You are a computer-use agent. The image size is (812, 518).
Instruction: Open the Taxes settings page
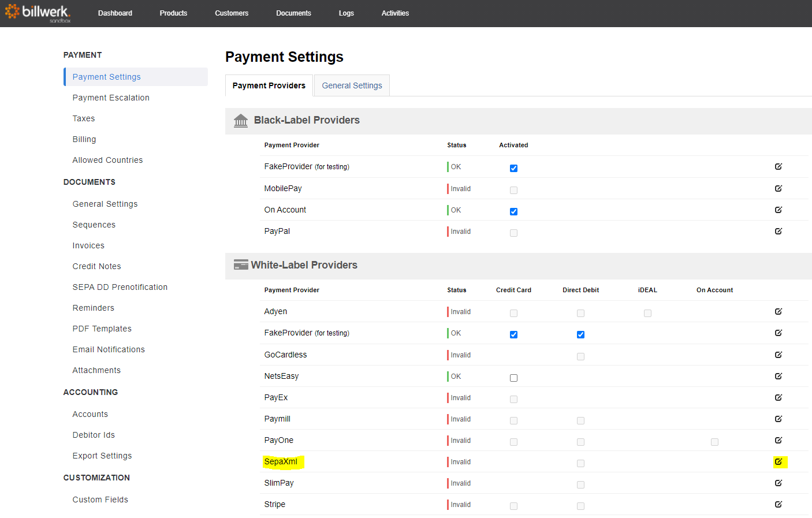pyautogui.click(x=84, y=118)
